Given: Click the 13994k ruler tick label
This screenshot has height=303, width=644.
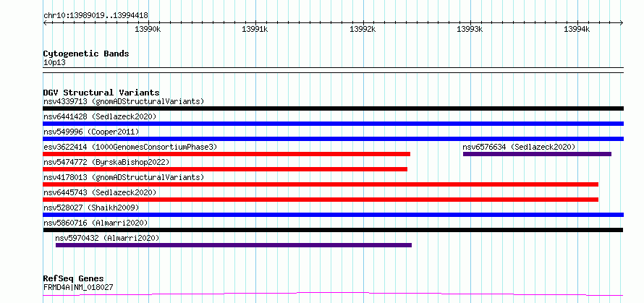Looking at the screenshot, I should tap(577, 29).
